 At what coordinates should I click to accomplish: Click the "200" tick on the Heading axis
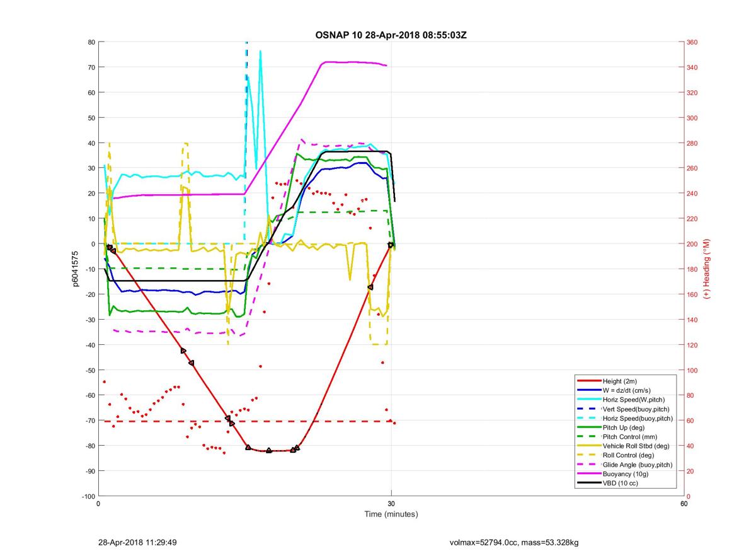coord(693,244)
